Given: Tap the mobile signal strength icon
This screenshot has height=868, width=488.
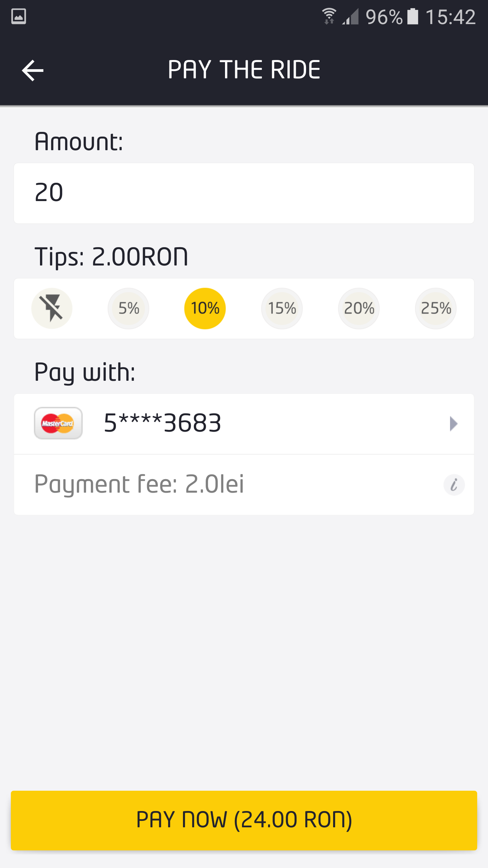Looking at the screenshot, I should click(350, 16).
